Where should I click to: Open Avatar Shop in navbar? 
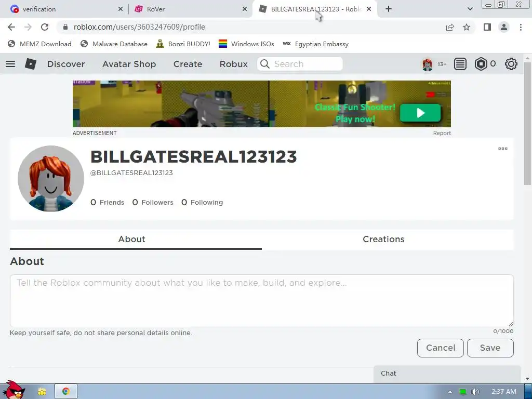click(129, 64)
